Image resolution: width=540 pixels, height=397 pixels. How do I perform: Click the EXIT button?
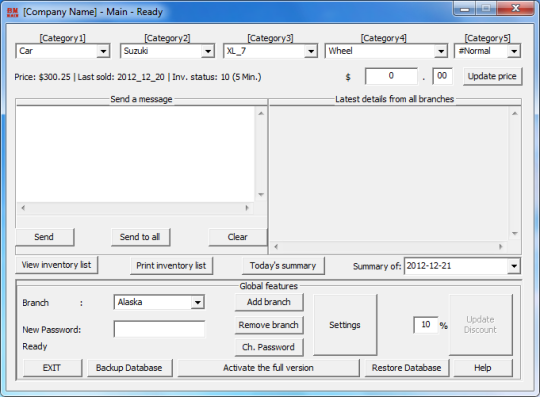52,368
